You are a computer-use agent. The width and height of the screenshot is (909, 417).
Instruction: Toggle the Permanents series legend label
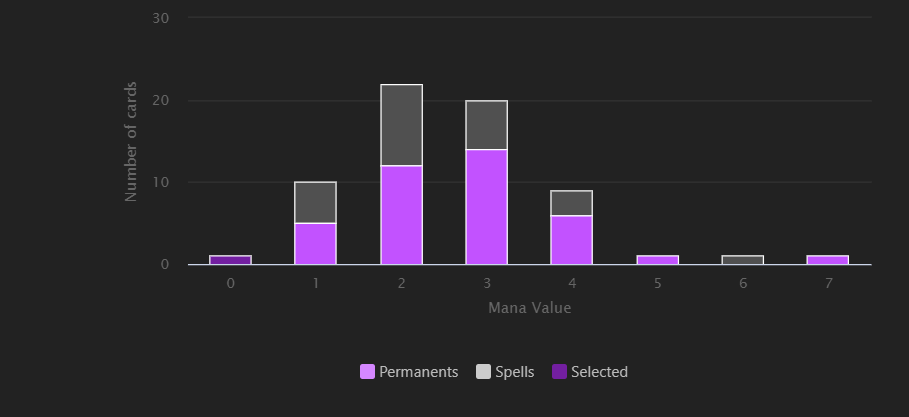pos(418,372)
